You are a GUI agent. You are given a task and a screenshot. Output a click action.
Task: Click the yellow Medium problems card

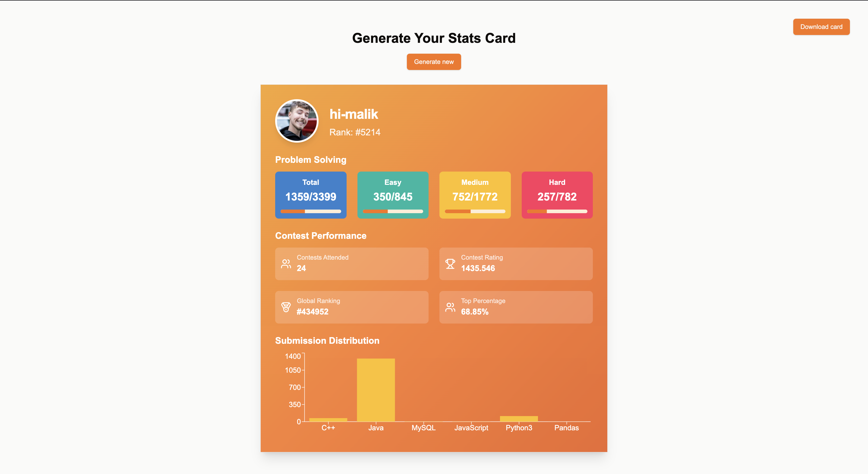pyautogui.click(x=475, y=195)
